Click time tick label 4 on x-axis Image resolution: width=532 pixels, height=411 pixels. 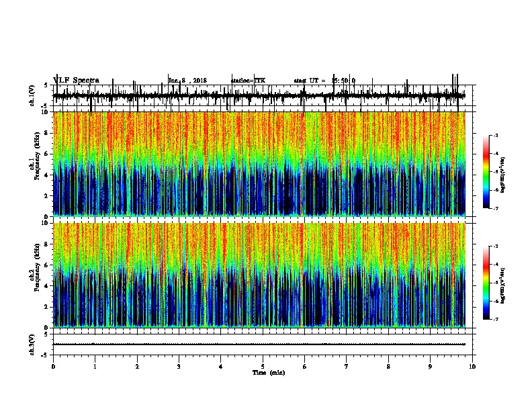click(221, 367)
